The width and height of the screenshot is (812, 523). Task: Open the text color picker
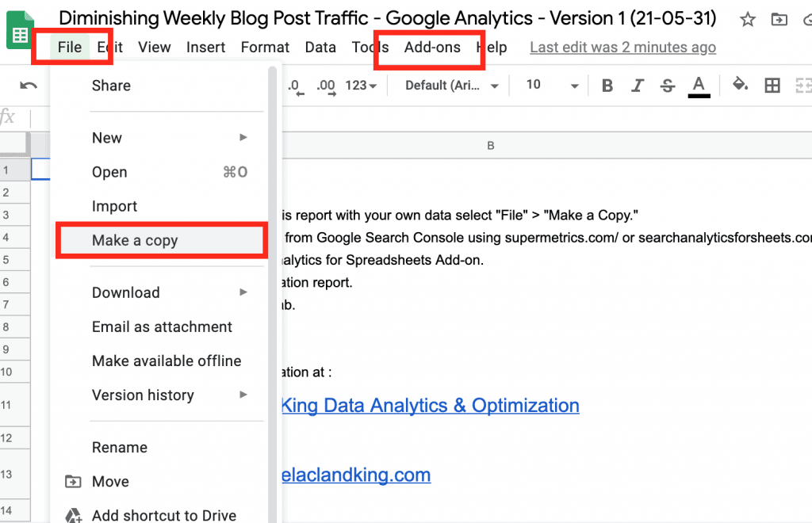pos(699,86)
